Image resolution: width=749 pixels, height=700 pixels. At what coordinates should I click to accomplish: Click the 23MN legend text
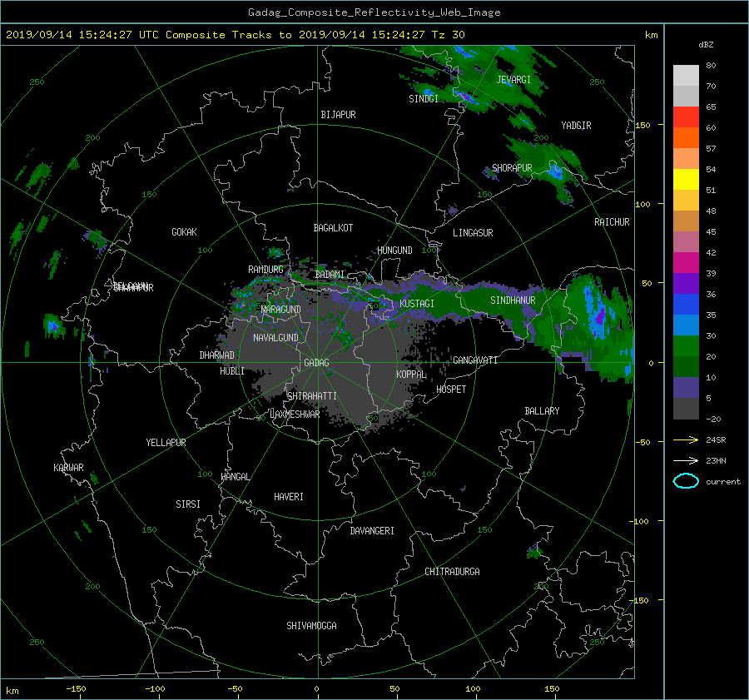[x=716, y=460]
